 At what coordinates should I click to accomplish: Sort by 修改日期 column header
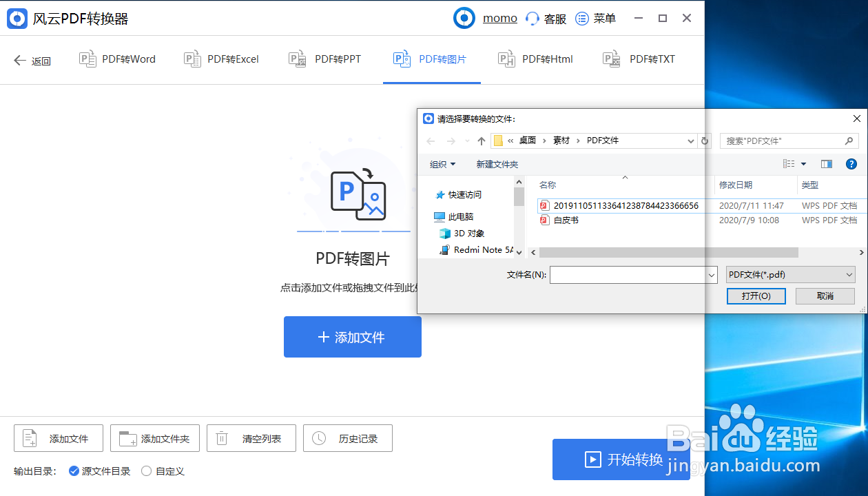coord(736,185)
